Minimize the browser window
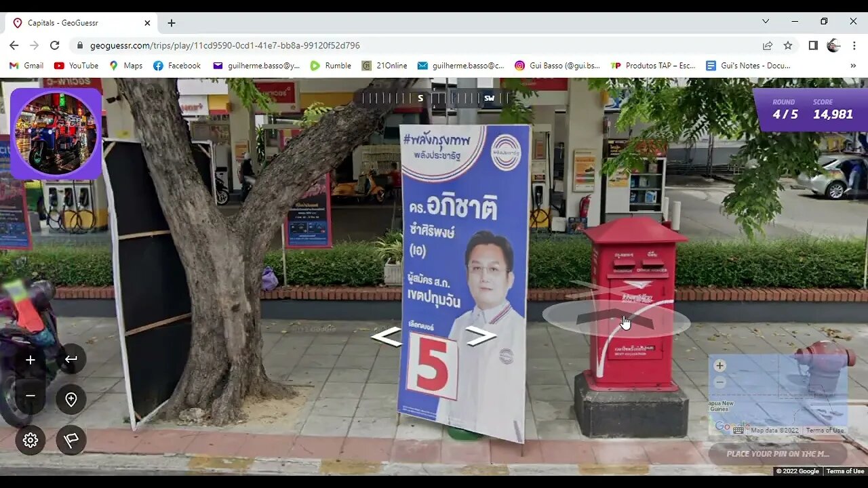This screenshot has width=868, height=488. click(795, 22)
